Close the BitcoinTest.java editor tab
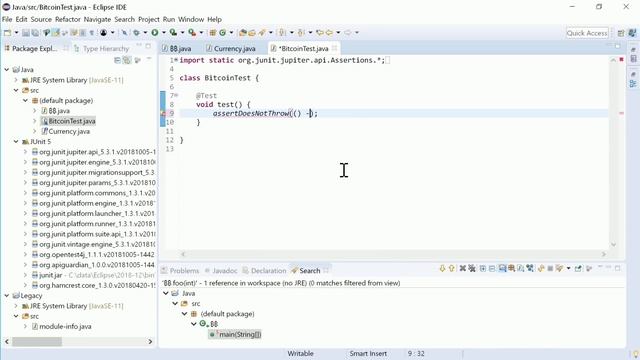This screenshot has height=360, width=640. (335, 48)
